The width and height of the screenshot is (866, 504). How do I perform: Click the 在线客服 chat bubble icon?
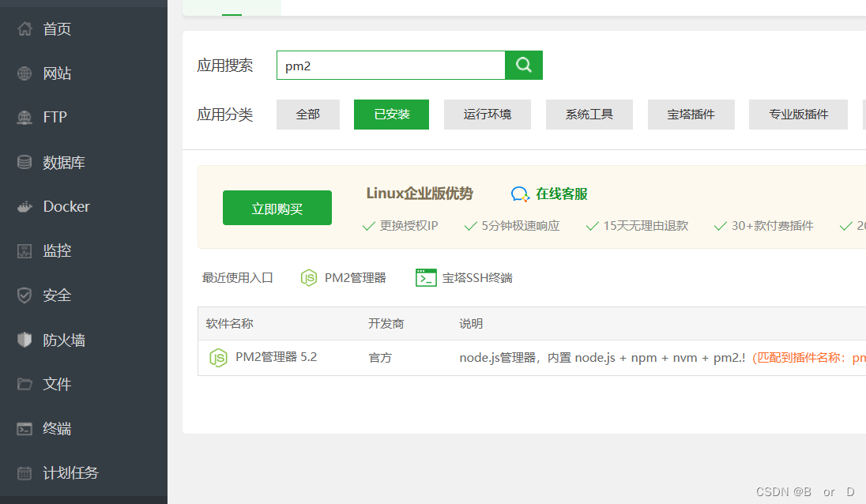click(x=520, y=194)
